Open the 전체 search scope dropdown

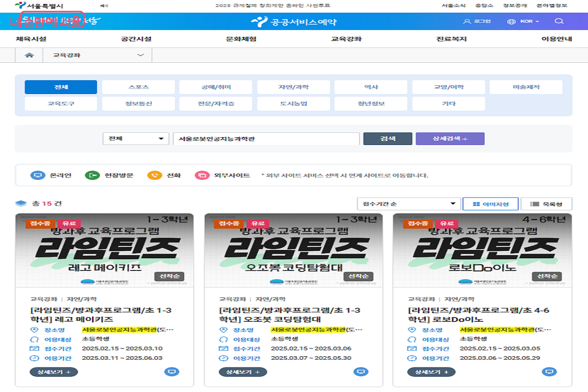[136, 139]
